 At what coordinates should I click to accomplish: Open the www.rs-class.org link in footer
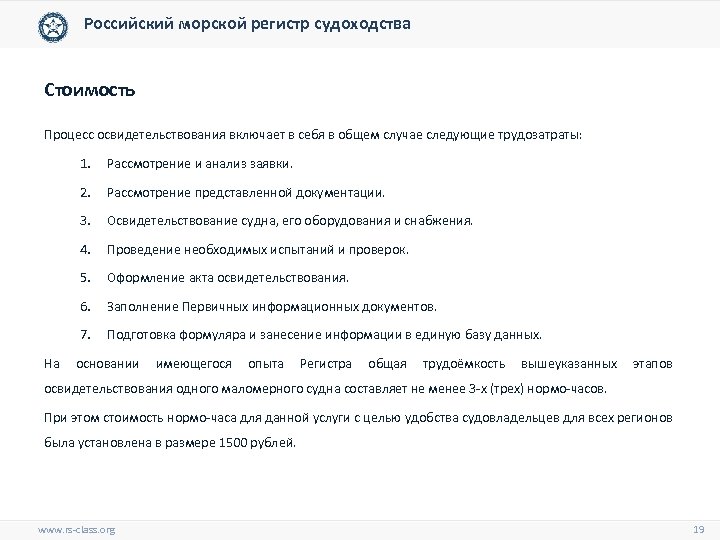pyautogui.click(x=76, y=529)
